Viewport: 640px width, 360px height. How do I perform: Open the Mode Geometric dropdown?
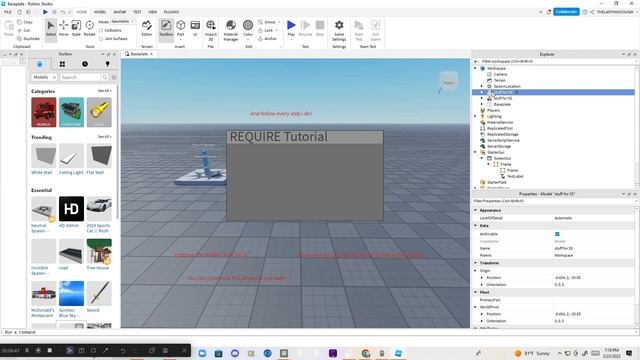coord(123,22)
